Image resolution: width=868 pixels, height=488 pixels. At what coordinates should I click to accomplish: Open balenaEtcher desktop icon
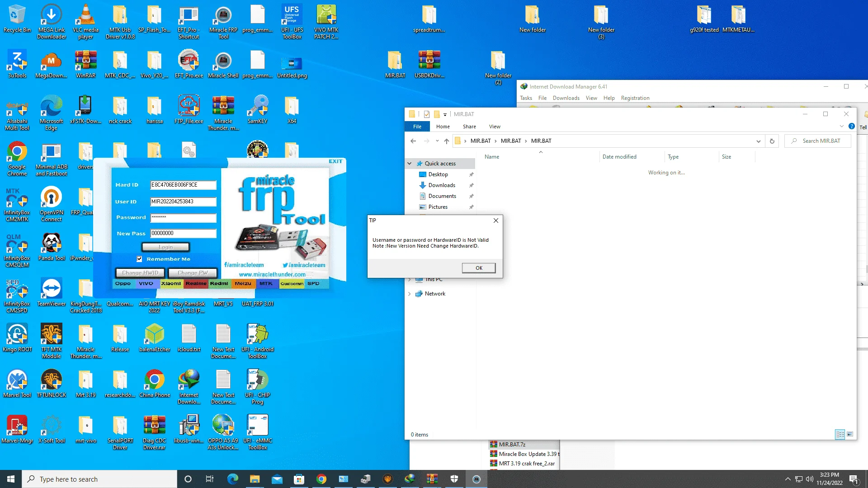(155, 338)
